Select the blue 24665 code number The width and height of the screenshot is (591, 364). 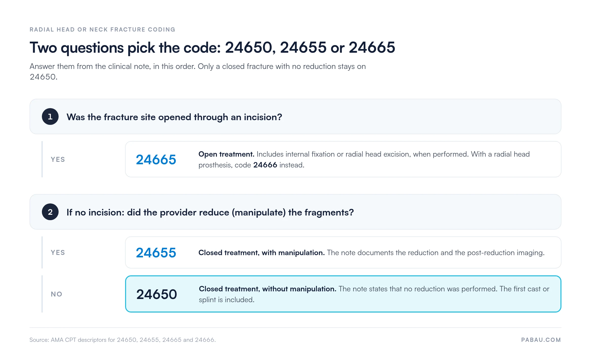pyautogui.click(x=156, y=160)
